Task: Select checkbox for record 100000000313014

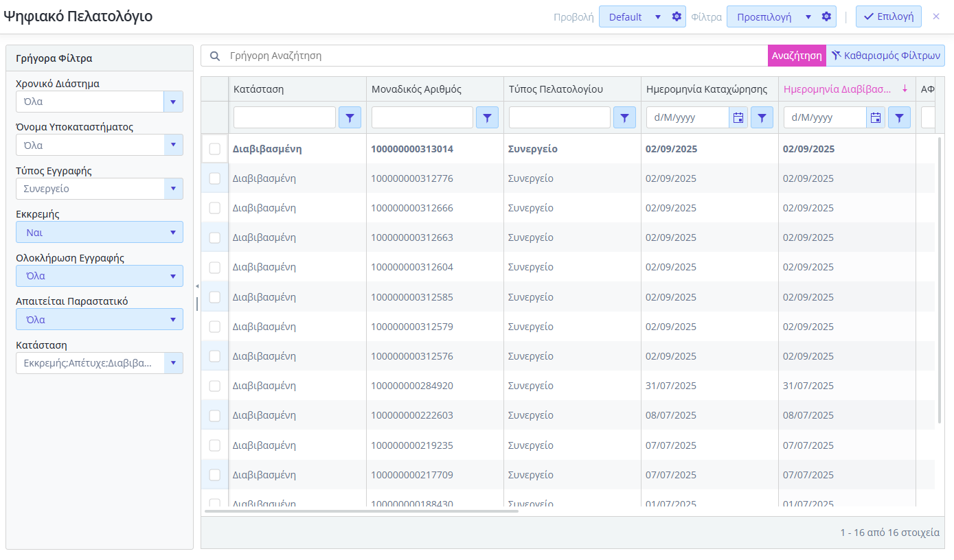Action: pos(215,149)
